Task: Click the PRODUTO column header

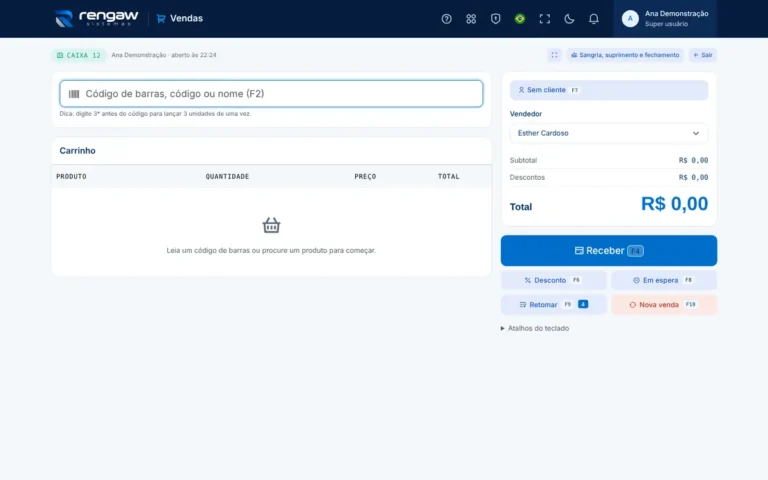Action: click(x=71, y=176)
